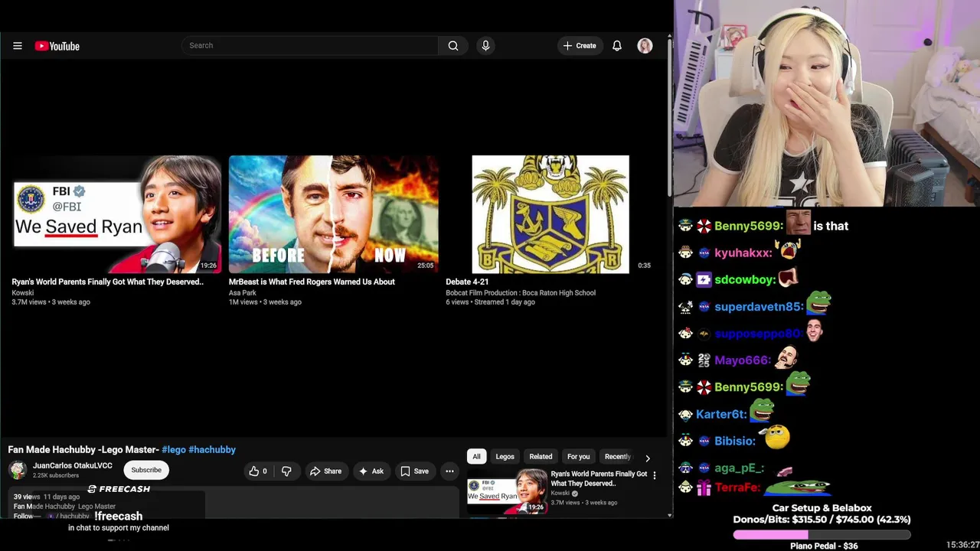
Task: Click the Ask button
Action: click(371, 471)
